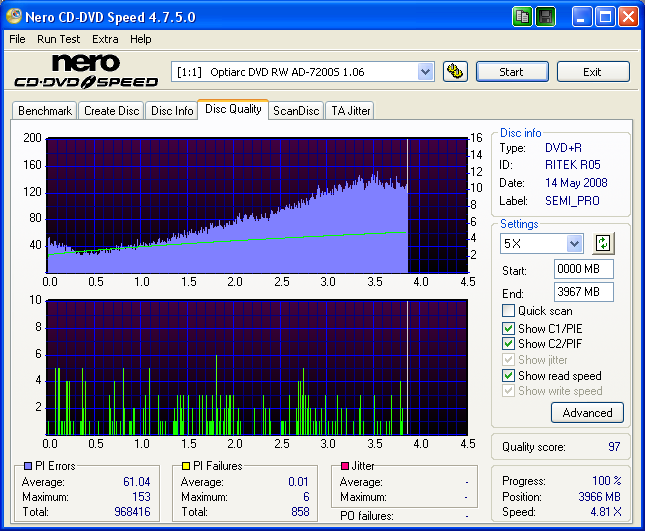This screenshot has width=645, height=531.
Task: Click the Start button
Action: pos(512,72)
